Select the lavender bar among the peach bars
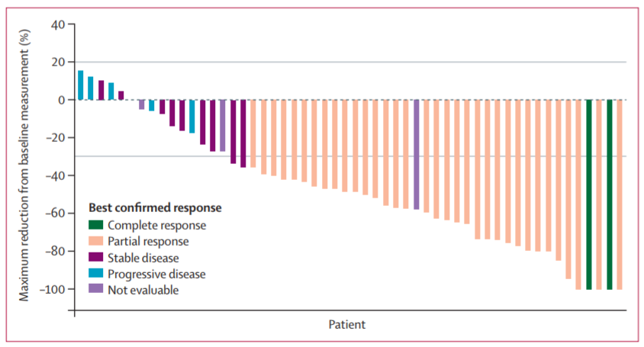 click(417, 154)
